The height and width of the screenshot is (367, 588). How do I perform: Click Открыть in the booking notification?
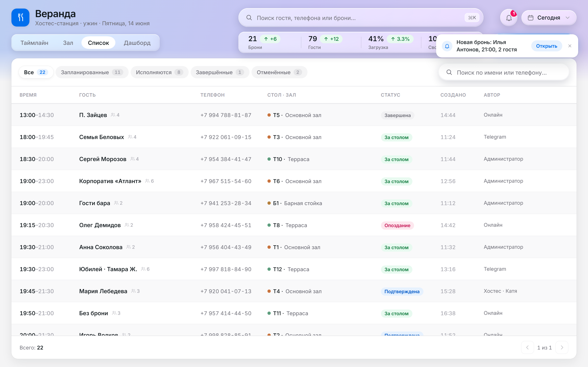(546, 46)
